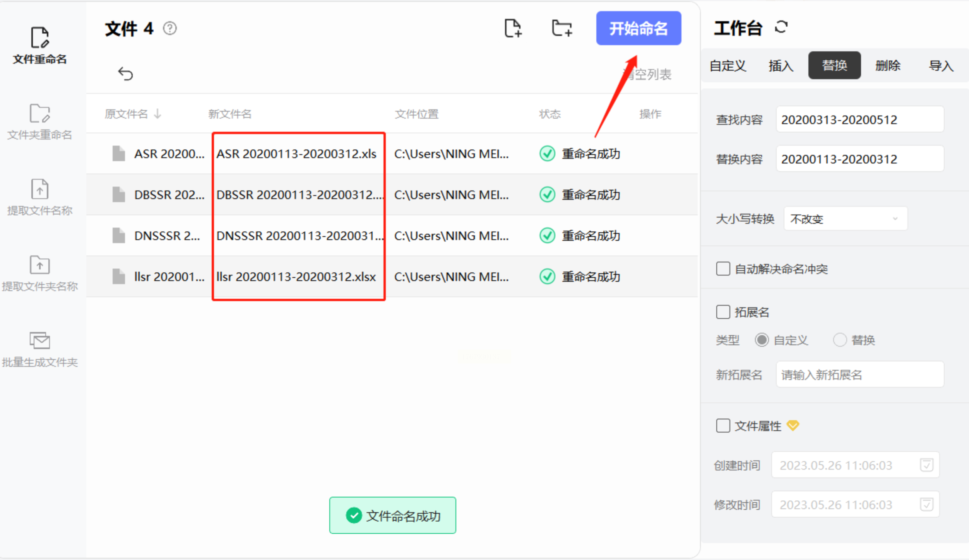Image resolution: width=969 pixels, height=560 pixels.
Task: Toggle the 文件属性 checkbox
Action: click(x=722, y=425)
